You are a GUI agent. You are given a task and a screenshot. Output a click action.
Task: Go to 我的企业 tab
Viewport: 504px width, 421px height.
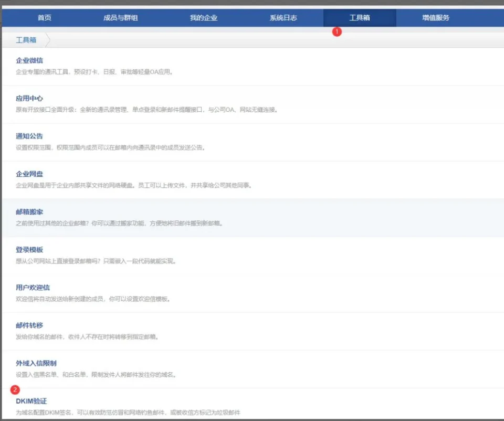[x=204, y=18]
